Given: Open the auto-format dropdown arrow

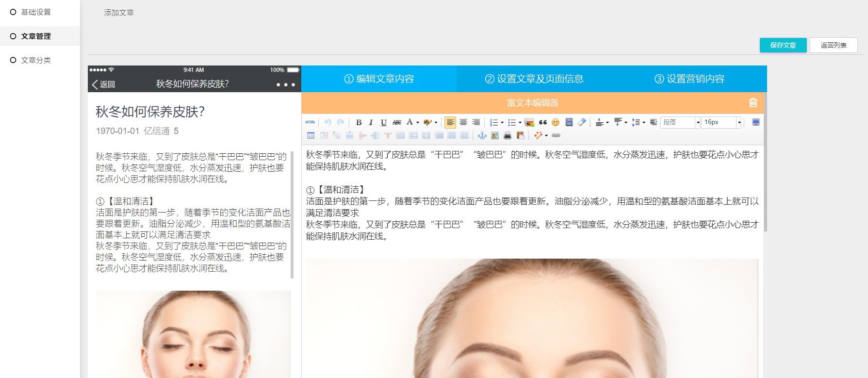Looking at the screenshot, I should click(546, 135).
